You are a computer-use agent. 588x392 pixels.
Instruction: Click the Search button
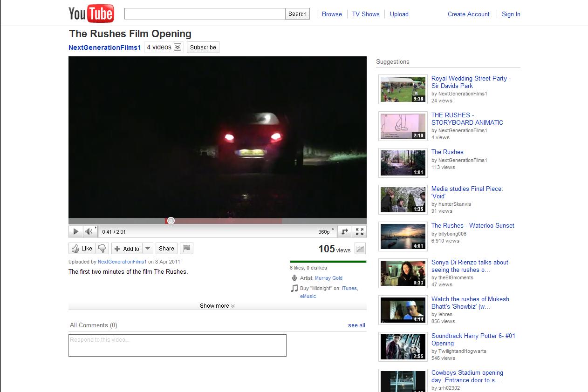coord(297,14)
